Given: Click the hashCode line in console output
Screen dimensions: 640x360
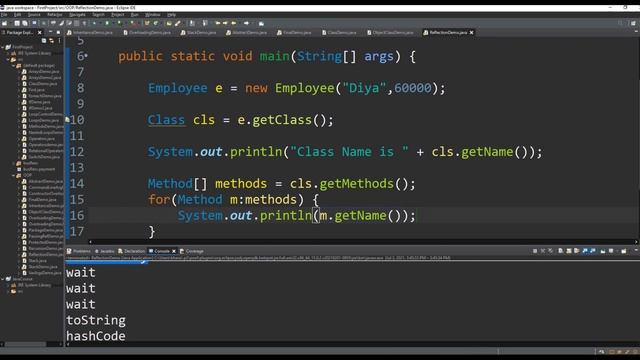Looking at the screenshot, I should tap(96, 336).
